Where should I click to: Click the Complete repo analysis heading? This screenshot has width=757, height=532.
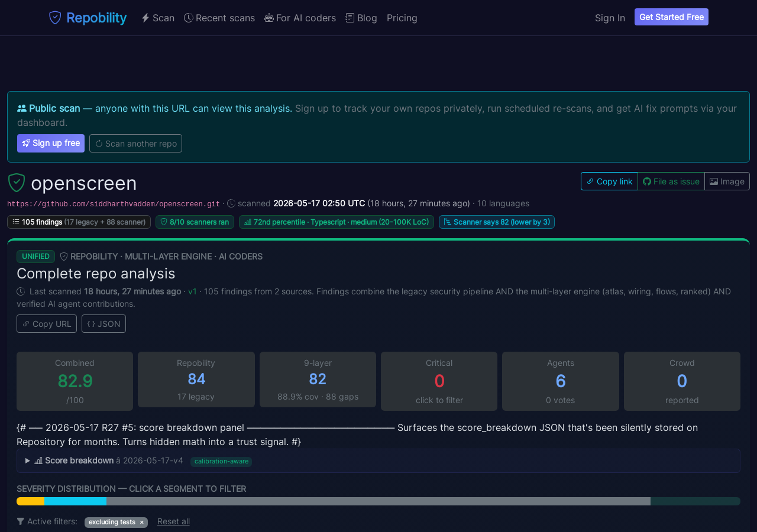pyautogui.click(x=96, y=274)
